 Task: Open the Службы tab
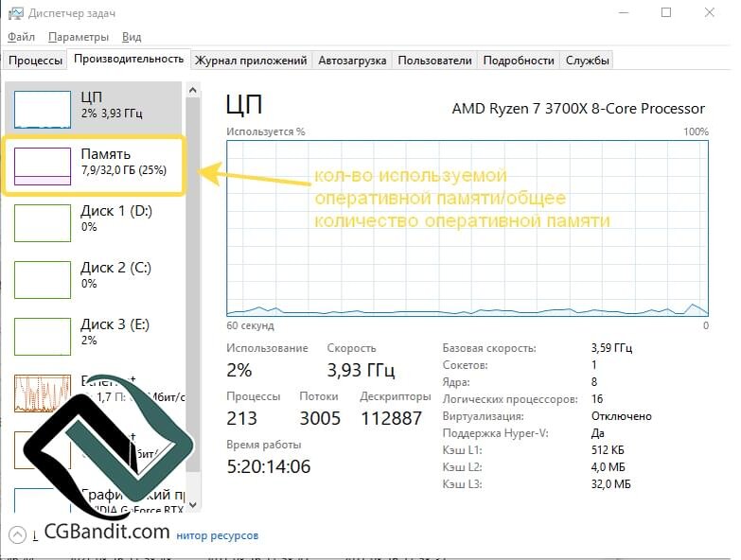[587, 61]
